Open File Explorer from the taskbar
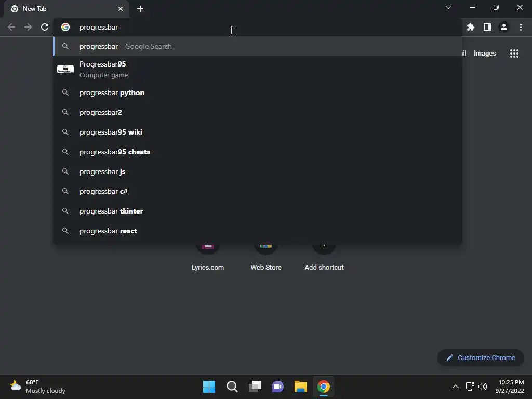The image size is (532, 399). click(x=301, y=387)
